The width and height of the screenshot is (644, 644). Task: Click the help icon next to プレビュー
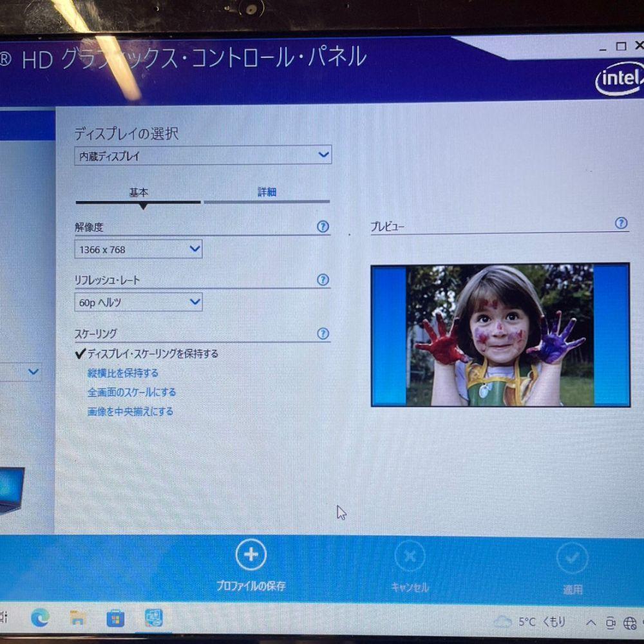pyautogui.click(x=621, y=223)
